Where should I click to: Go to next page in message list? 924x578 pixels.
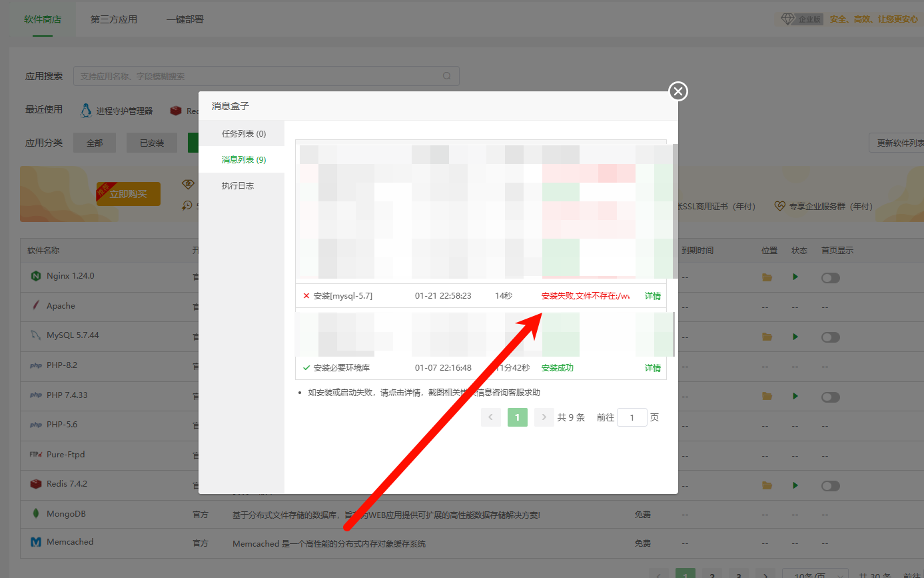coord(544,417)
